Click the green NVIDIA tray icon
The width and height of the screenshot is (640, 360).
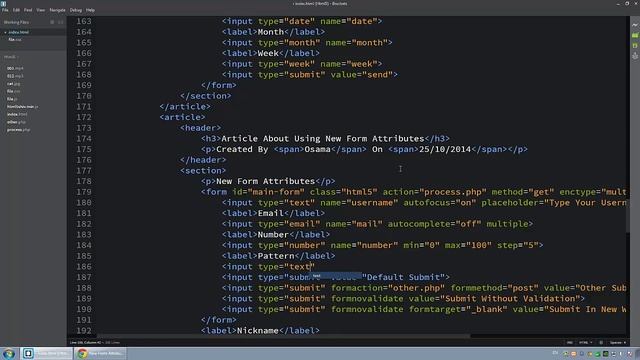click(x=606, y=353)
